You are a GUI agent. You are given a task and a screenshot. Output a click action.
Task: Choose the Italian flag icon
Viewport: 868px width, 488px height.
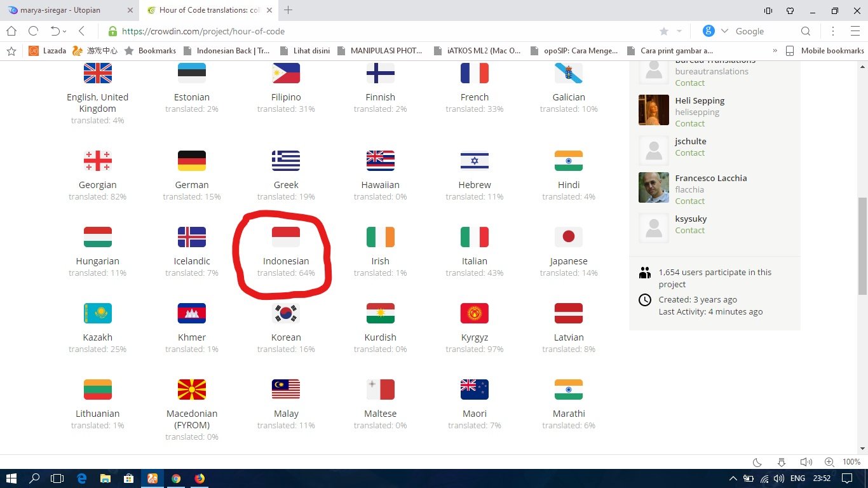click(x=475, y=237)
